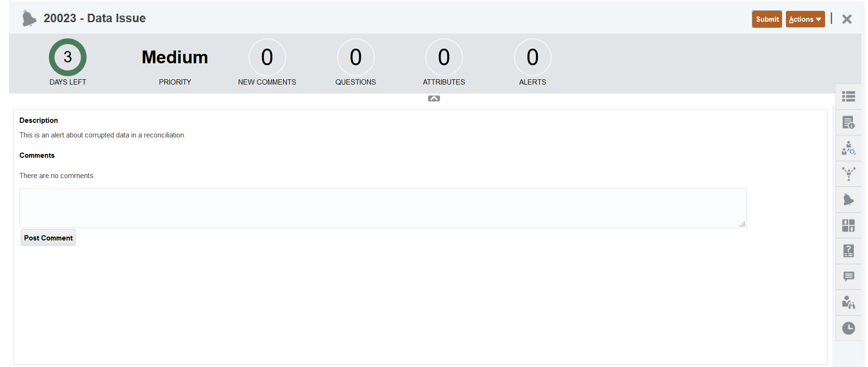Open the Alerts bell tab in sidebar

848,200
